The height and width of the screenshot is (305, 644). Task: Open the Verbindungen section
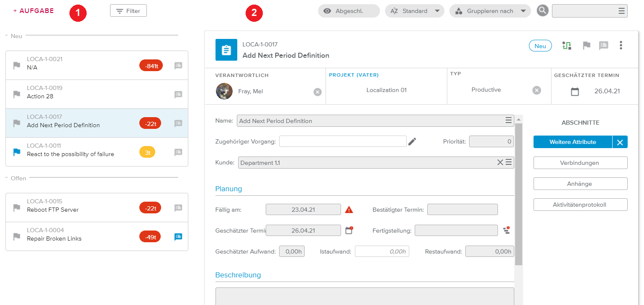[x=580, y=163]
